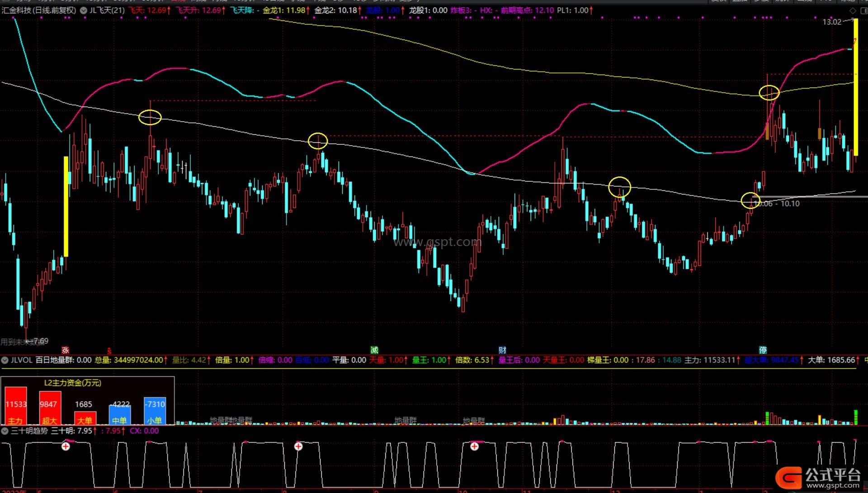868x493 pixels.
Task: Click the 前期高点: 12.10 value
Action: coord(527,10)
